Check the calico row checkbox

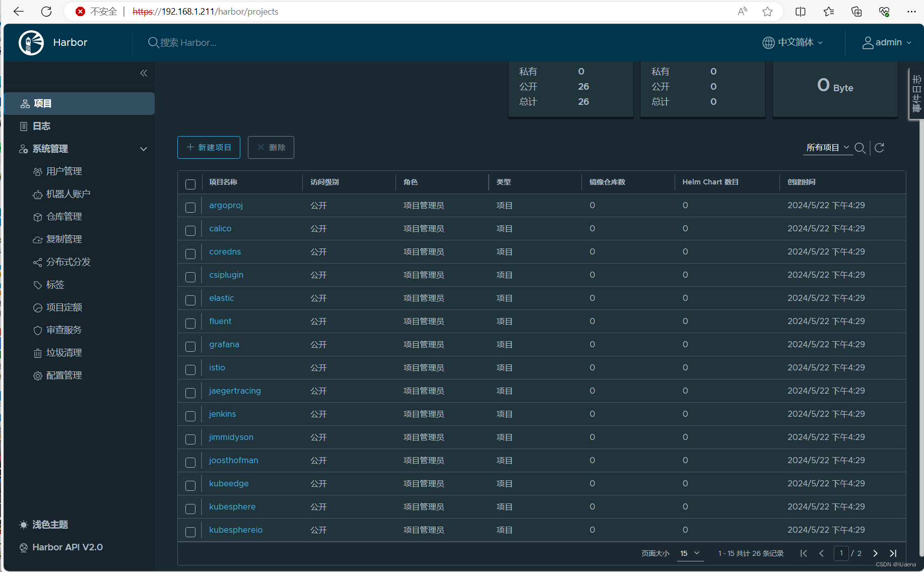[190, 230]
